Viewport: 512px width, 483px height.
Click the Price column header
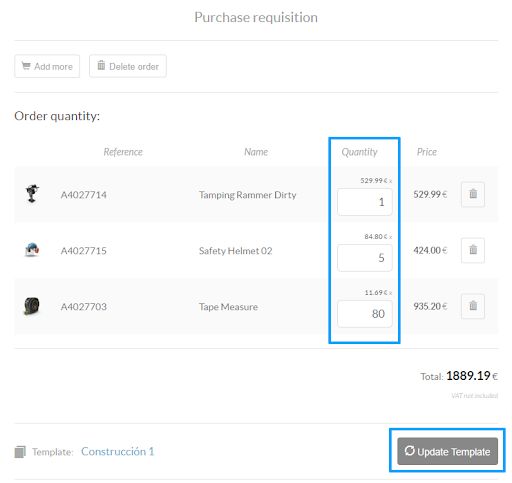tap(427, 152)
